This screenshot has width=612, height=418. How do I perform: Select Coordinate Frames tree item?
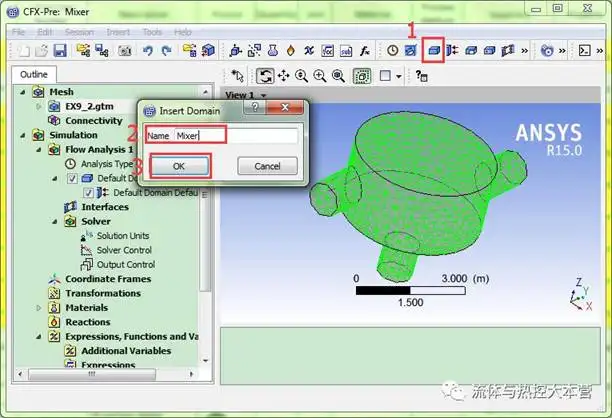pos(108,279)
